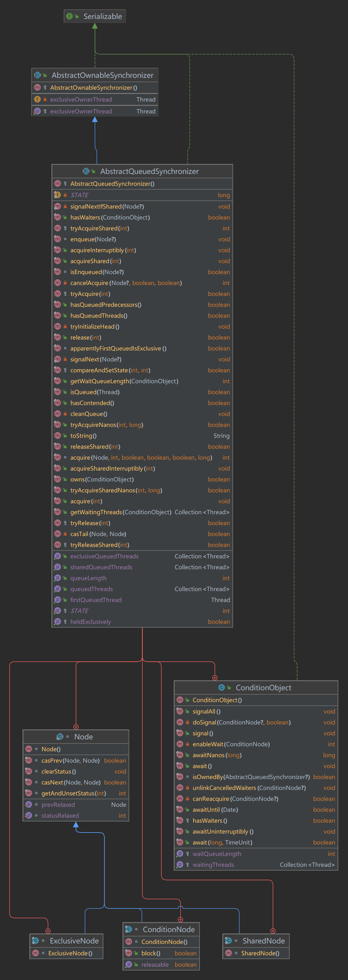Click the method icon beside awaitUntil(Date)
The height and width of the screenshot is (980, 348).
pyautogui.click(x=180, y=810)
